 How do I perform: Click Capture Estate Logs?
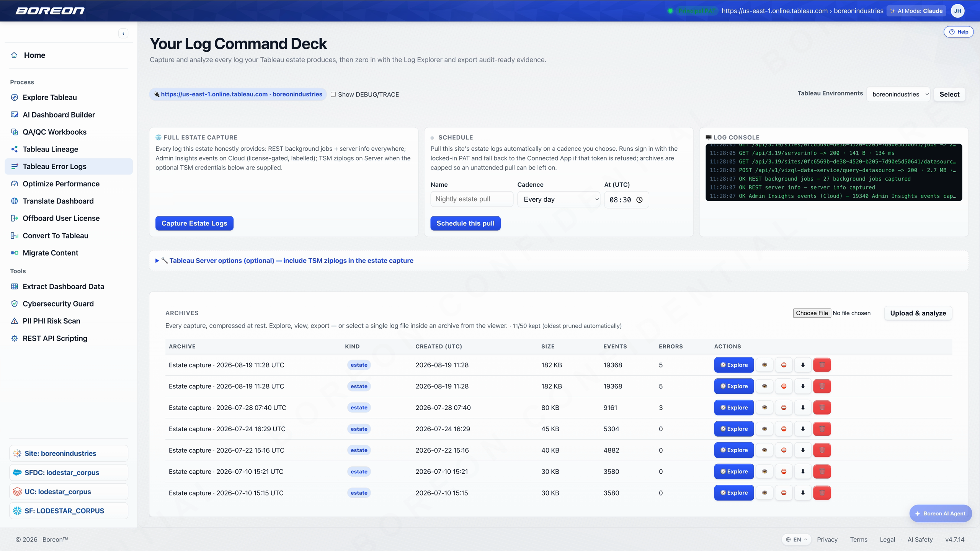[x=194, y=223]
